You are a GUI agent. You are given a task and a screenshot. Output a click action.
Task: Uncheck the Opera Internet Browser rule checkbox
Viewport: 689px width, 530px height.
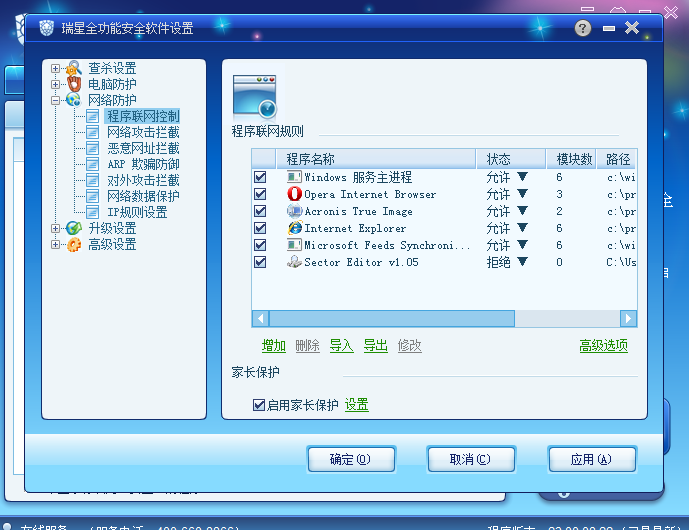click(x=260, y=194)
